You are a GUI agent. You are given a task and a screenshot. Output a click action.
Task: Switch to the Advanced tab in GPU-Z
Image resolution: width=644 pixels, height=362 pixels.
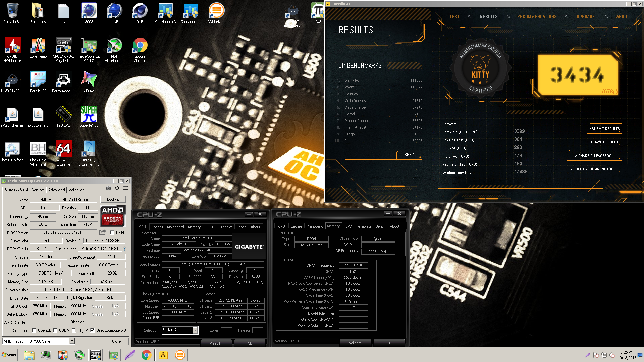click(x=56, y=190)
